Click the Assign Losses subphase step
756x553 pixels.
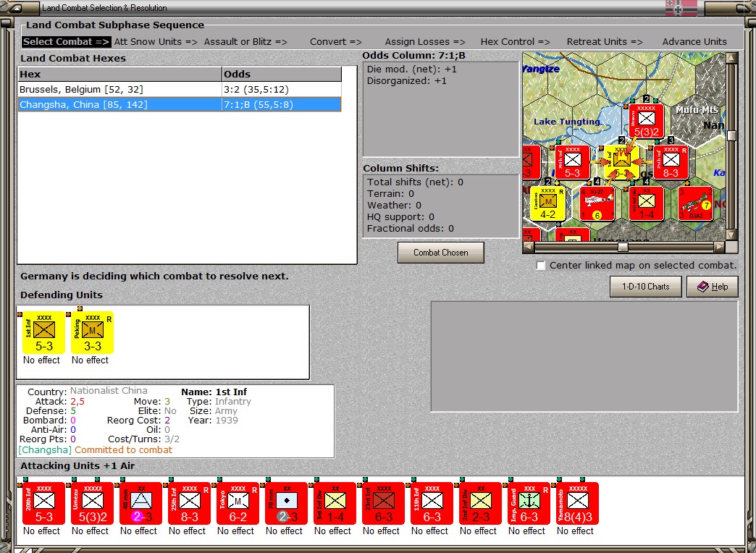(x=425, y=42)
